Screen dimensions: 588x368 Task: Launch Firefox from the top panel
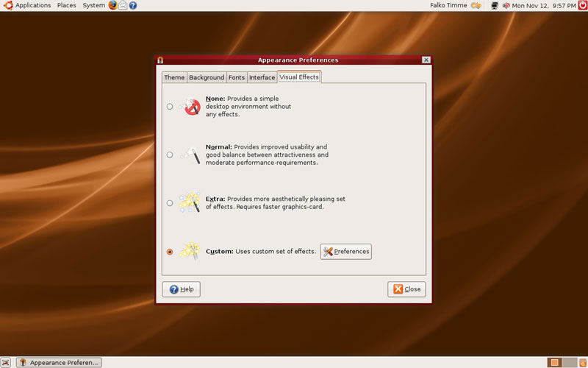[x=113, y=5]
